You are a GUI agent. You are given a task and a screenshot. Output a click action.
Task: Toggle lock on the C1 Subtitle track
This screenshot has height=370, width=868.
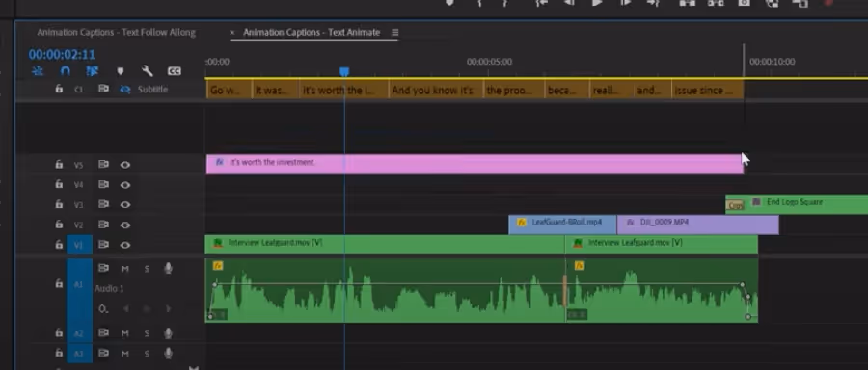59,89
